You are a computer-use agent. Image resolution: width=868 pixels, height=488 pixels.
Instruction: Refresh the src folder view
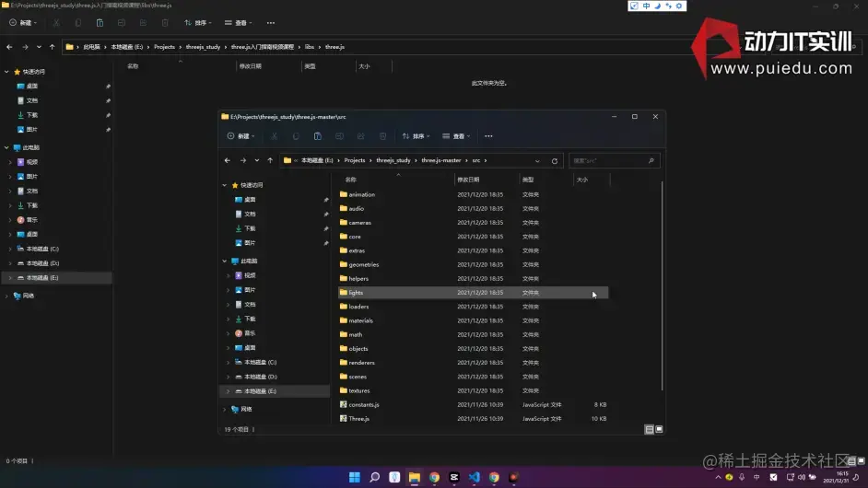click(554, 161)
